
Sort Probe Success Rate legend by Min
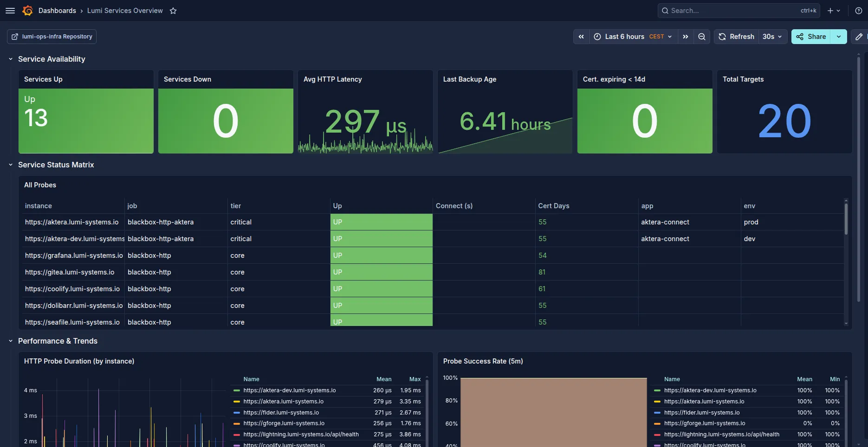point(835,379)
